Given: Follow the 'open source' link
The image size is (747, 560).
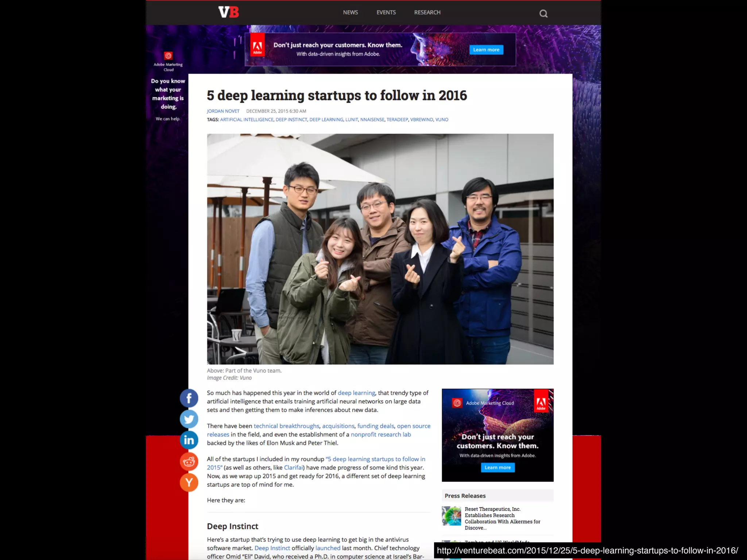Looking at the screenshot, I should click(x=414, y=426).
